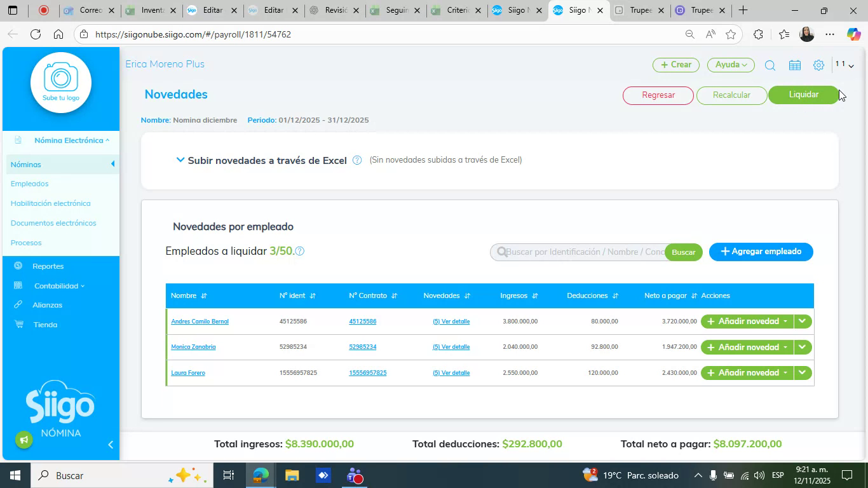
Task: Expand row options for Laura Forero
Action: click(x=803, y=373)
